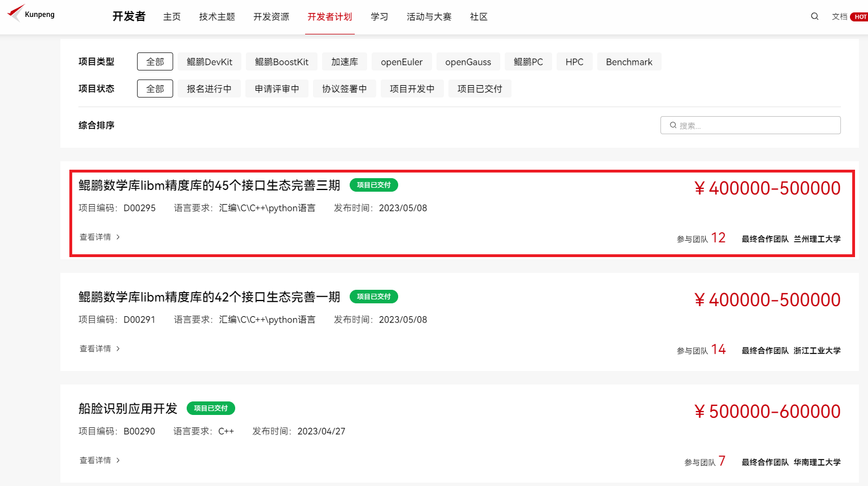
Task: Click the green status badge on 船脸识别应用开发
Action: tap(210, 408)
